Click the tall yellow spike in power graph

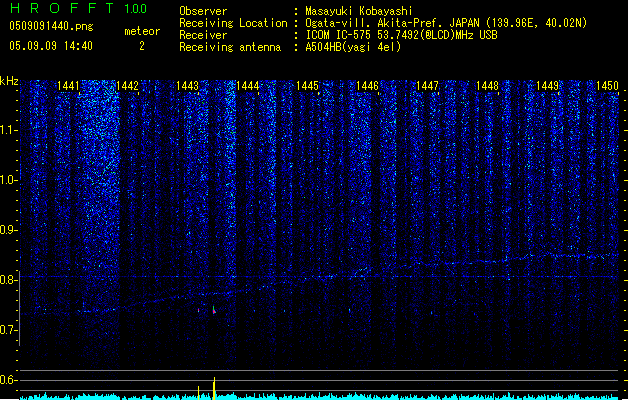(x=214, y=387)
